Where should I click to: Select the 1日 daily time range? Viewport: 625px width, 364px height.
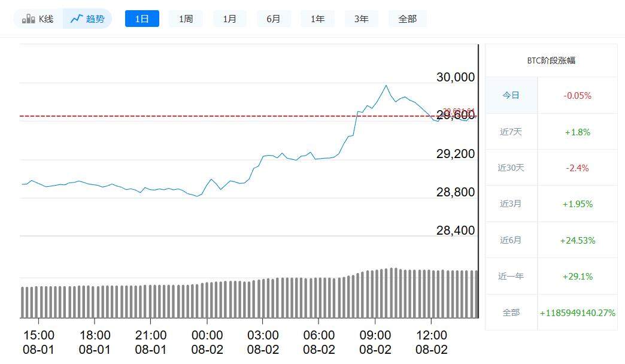141,19
